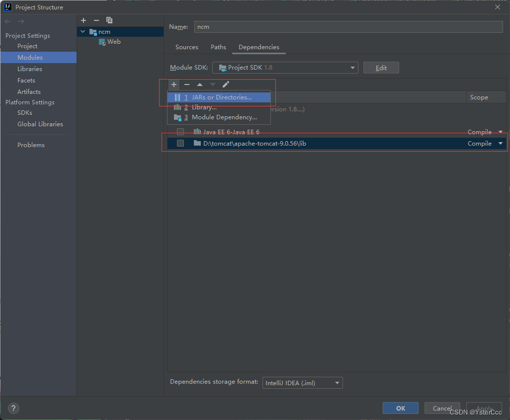Click the Java EE 6 library icon
The height and width of the screenshot is (420, 510).
pyautogui.click(x=197, y=132)
